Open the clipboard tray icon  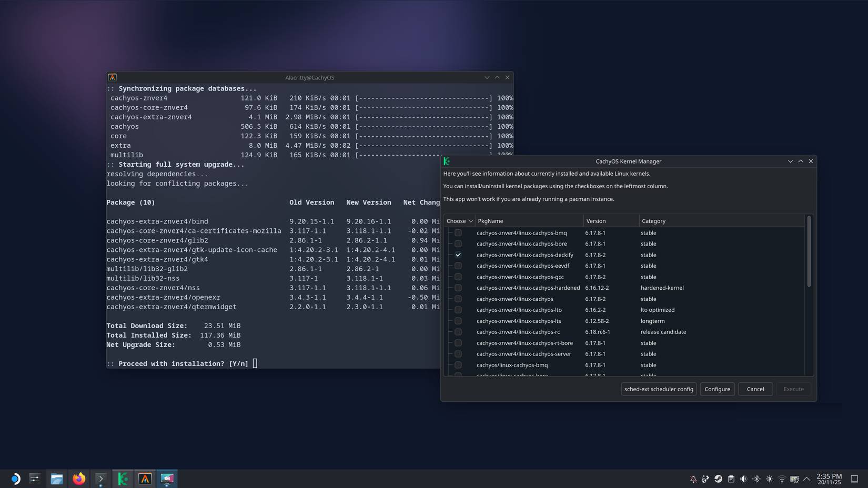(731, 479)
